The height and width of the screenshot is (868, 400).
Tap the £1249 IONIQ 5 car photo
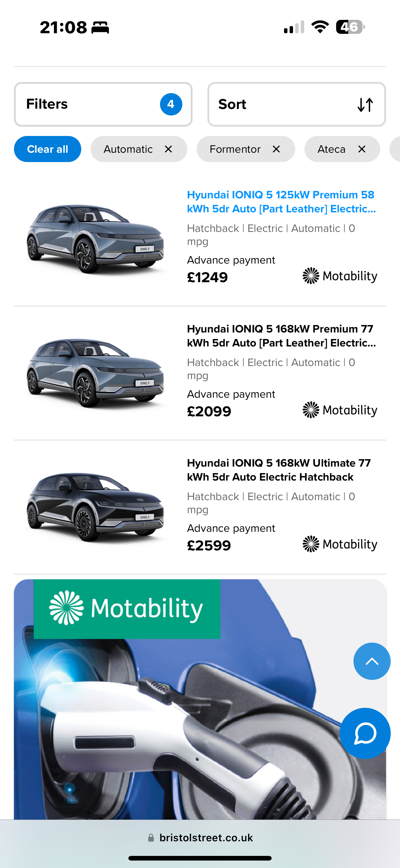(95, 238)
